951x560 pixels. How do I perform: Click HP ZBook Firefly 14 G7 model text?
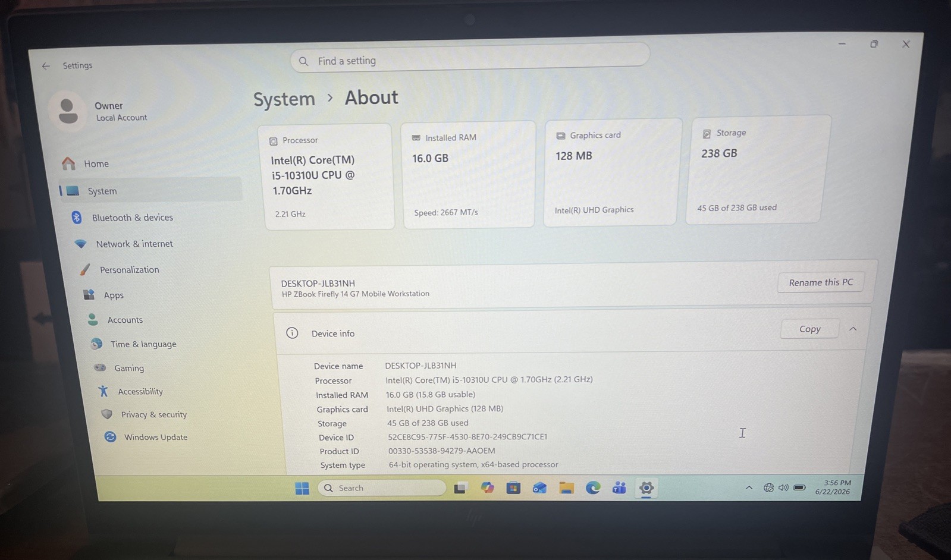tap(355, 294)
